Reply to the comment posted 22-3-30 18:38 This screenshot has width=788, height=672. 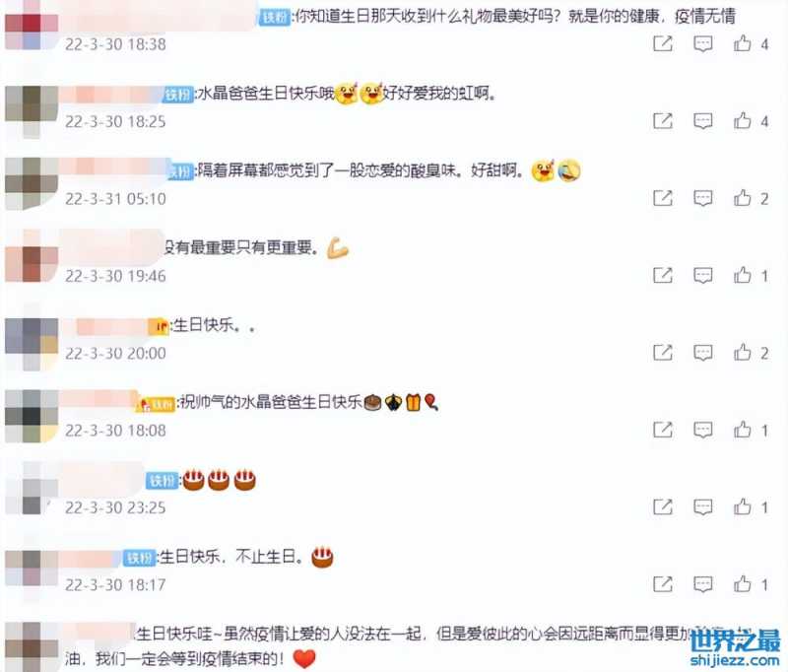(702, 43)
